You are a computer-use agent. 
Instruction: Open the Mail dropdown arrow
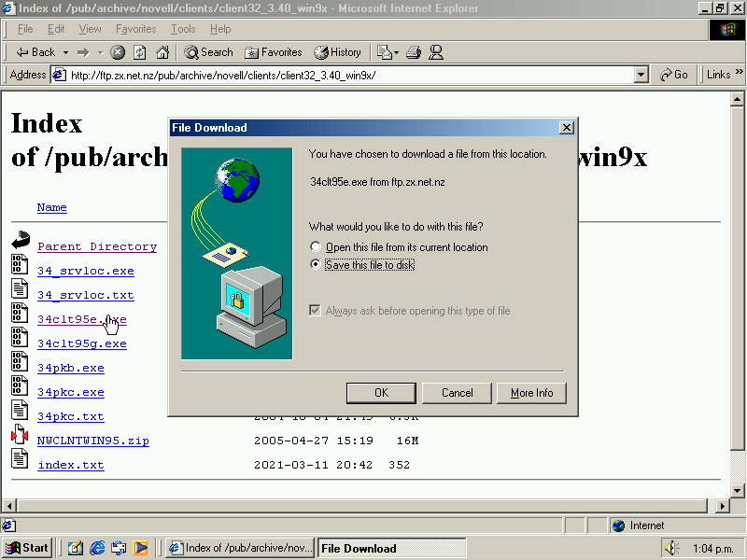[x=396, y=52]
